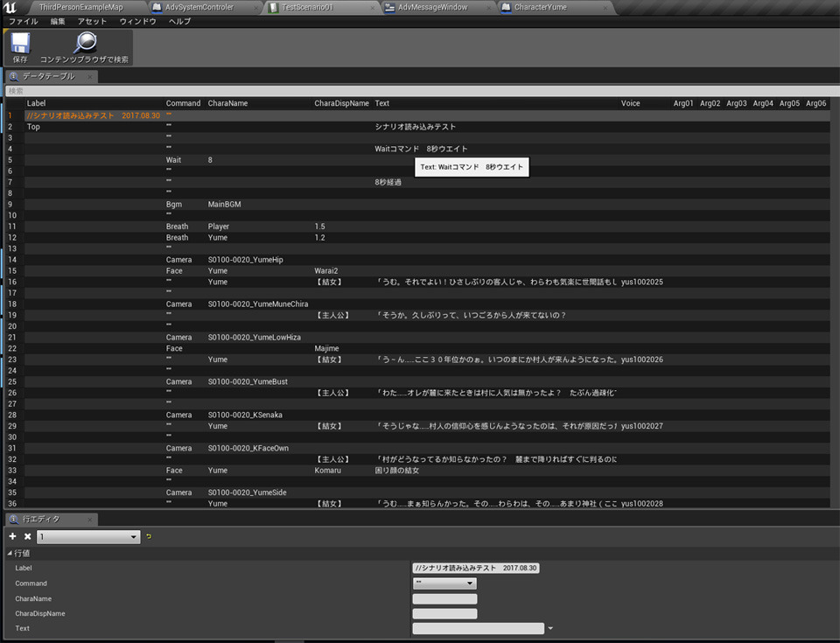Click voice cell yus1002026
Screen dimensions: 840x643
[x=641, y=360]
